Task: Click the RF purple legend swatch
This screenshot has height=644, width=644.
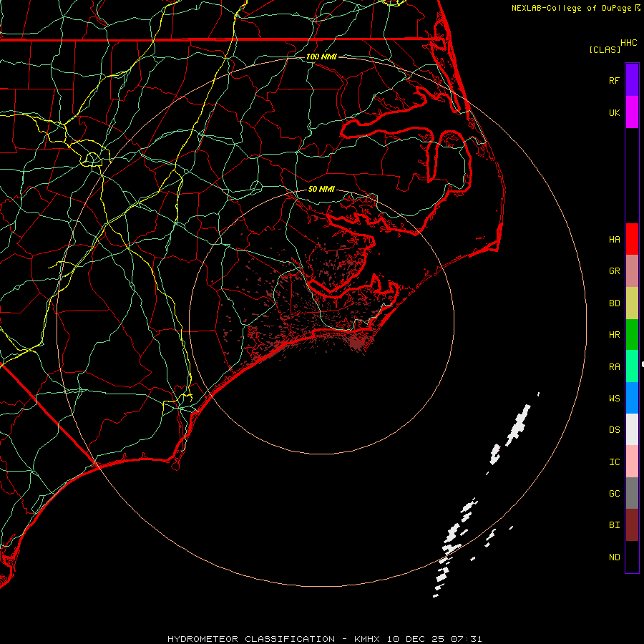Action: 632,80
